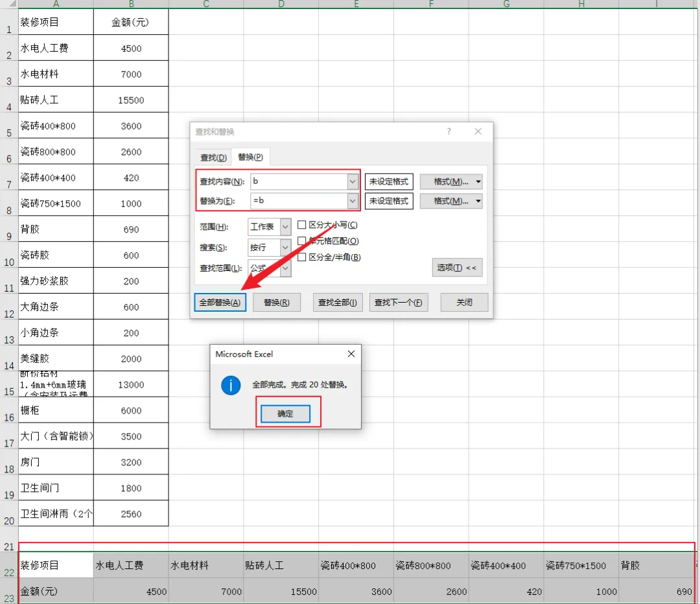Select cell 背胶 in row 22
Image resolution: width=700 pixels, height=604 pixels.
coord(656,565)
